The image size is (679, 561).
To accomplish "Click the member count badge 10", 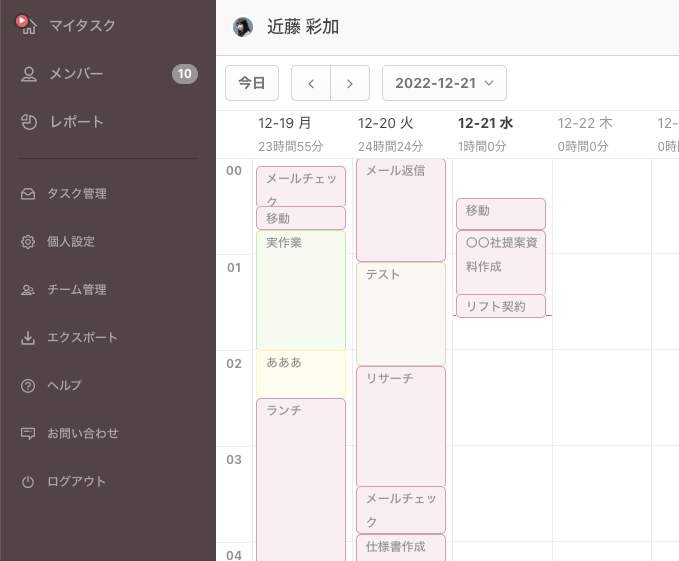I will tap(185, 74).
